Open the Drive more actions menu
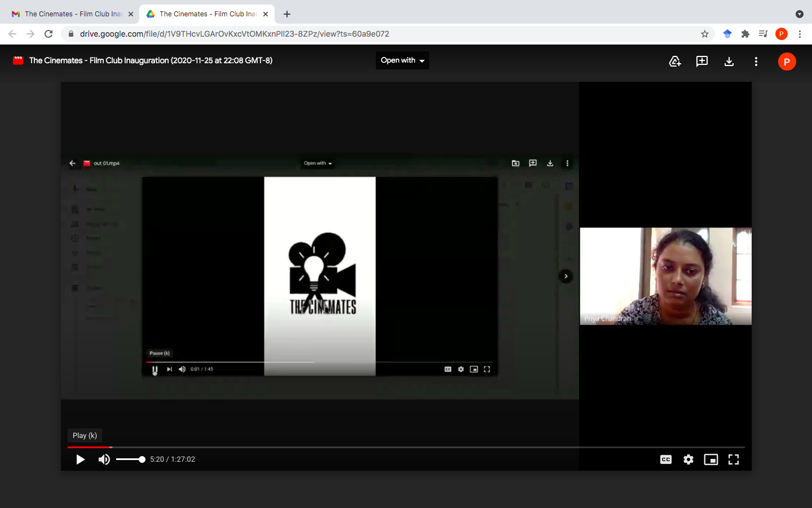 click(756, 62)
